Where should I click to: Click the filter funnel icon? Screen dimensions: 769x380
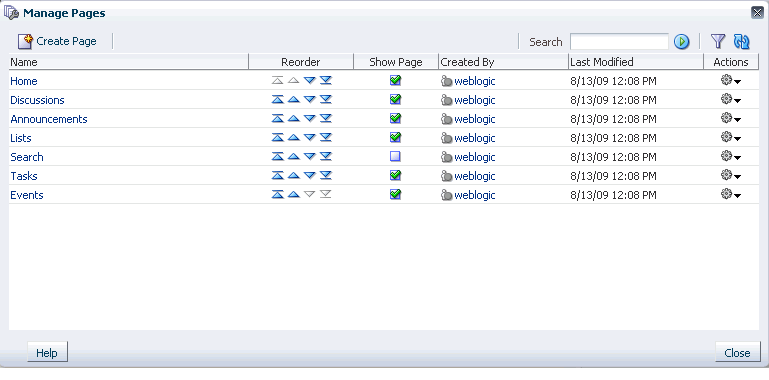point(718,42)
